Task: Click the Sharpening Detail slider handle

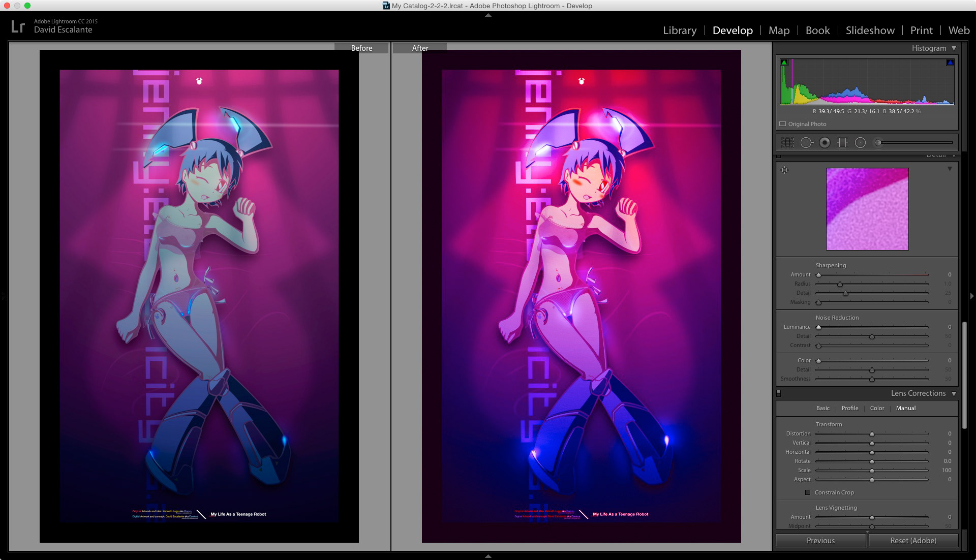Action: click(845, 293)
